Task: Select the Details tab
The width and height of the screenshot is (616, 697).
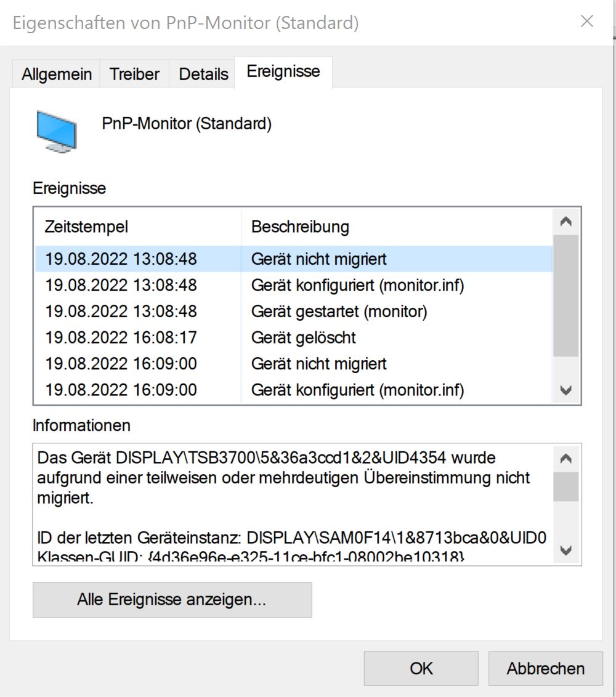Action: point(203,74)
